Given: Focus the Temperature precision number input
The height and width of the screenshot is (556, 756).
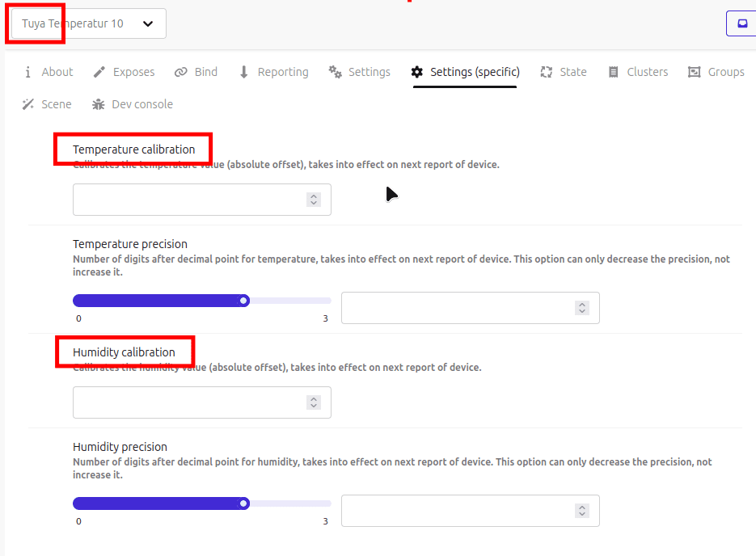Looking at the screenshot, I should tap(470, 308).
